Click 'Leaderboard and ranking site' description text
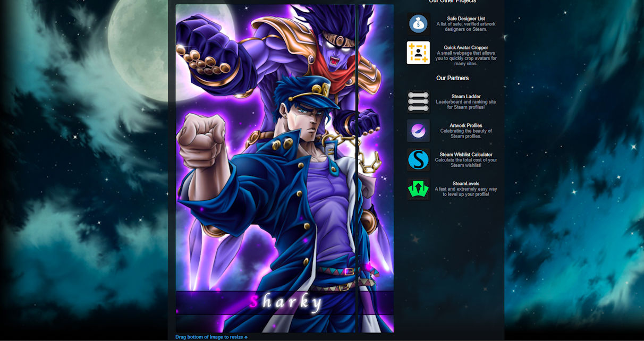644x341 pixels. (466, 105)
